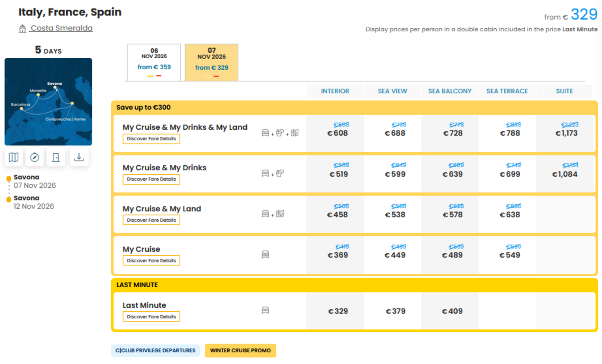Open Discover Fare Details under Last Minute

(x=151, y=317)
